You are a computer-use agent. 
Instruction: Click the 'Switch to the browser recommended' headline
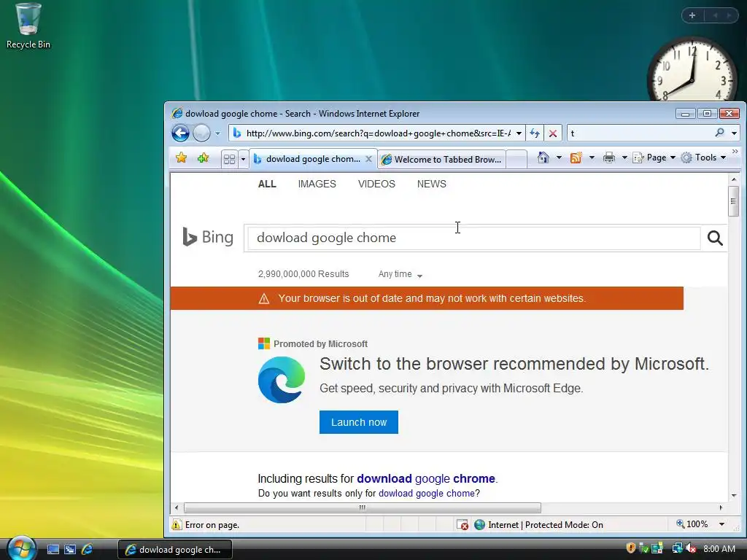[514, 364]
